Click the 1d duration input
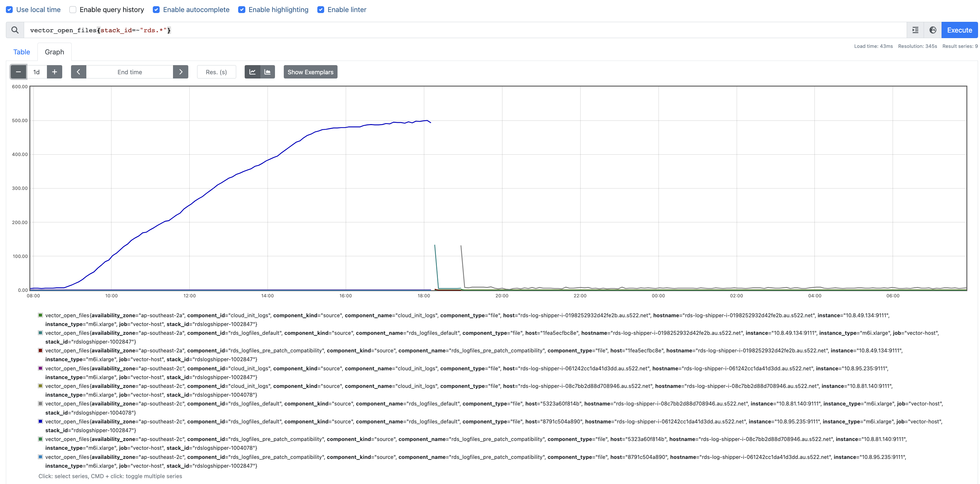 pos(36,72)
